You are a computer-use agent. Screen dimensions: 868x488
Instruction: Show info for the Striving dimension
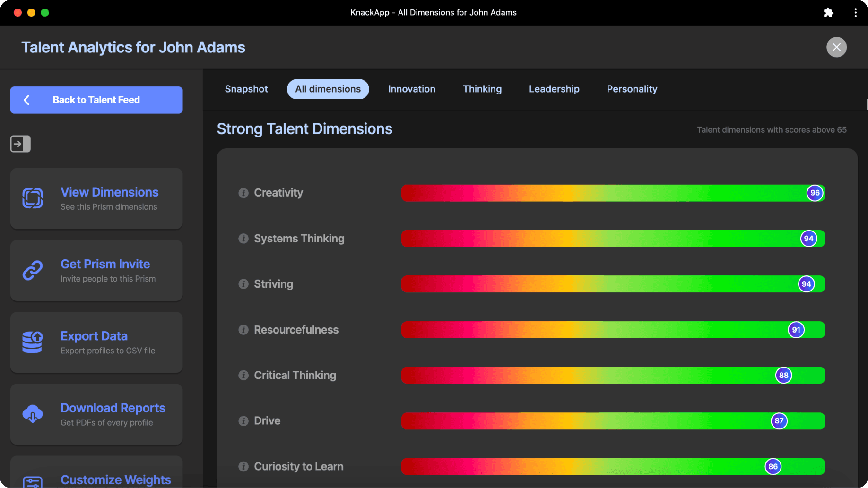click(x=243, y=284)
